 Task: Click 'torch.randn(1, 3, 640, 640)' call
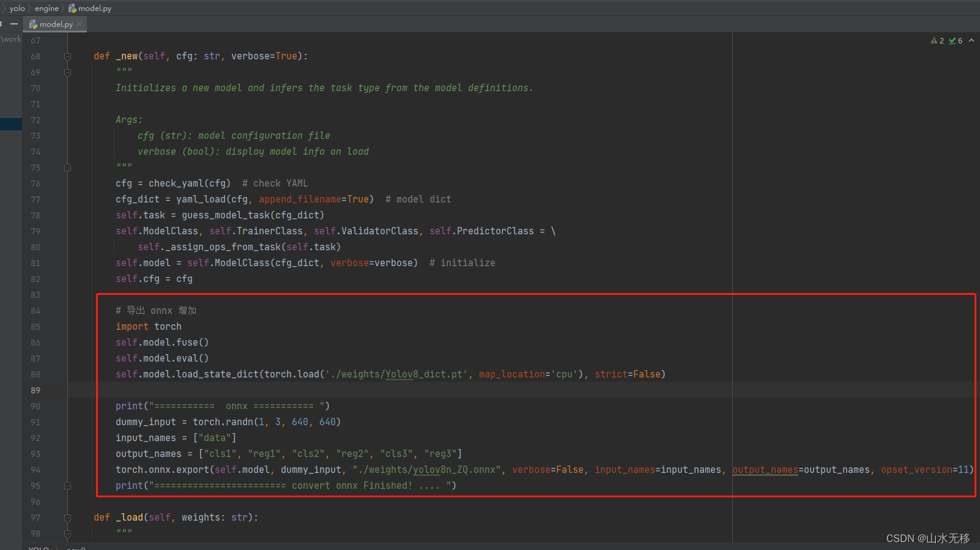[x=267, y=422]
